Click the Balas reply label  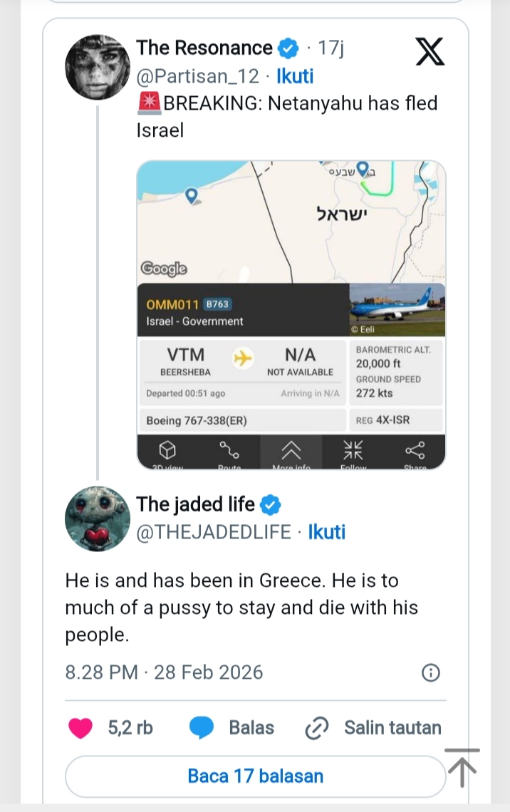tap(251, 727)
